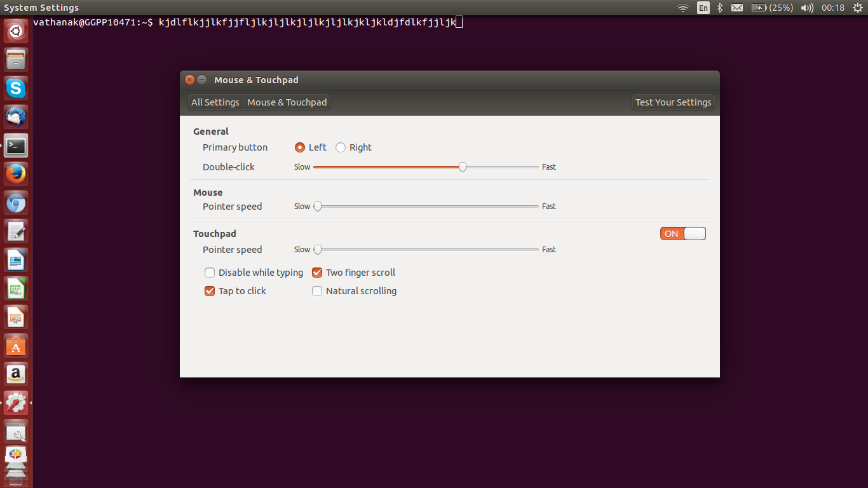Click the "Primary button" label
Image resolution: width=868 pixels, height=488 pixels.
point(235,147)
